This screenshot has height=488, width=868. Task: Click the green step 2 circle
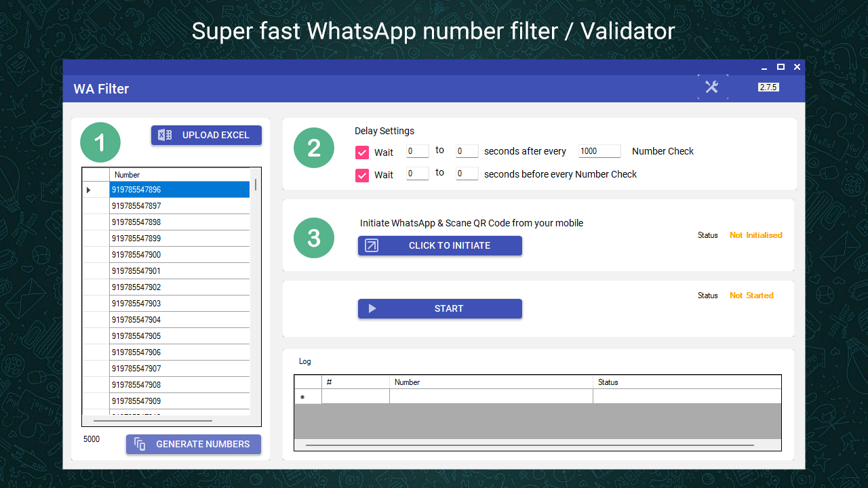tap(314, 148)
